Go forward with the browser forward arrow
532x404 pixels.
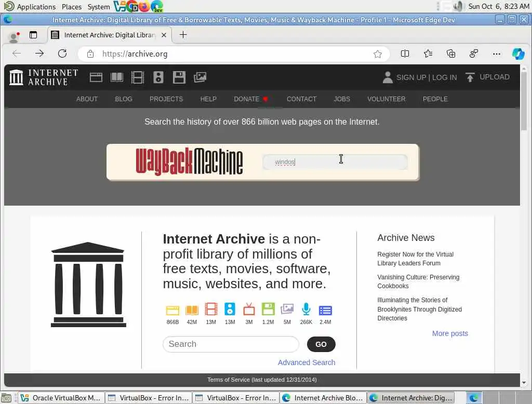(x=39, y=53)
